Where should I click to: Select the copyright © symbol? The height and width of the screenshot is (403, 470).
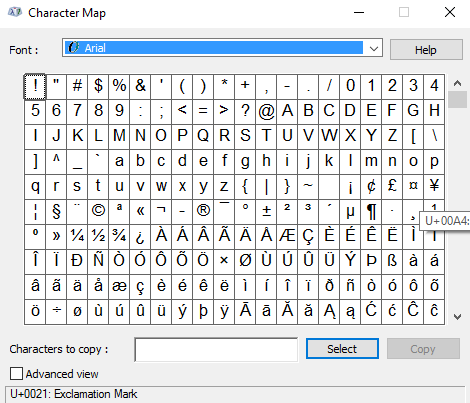(x=98, y=212)
